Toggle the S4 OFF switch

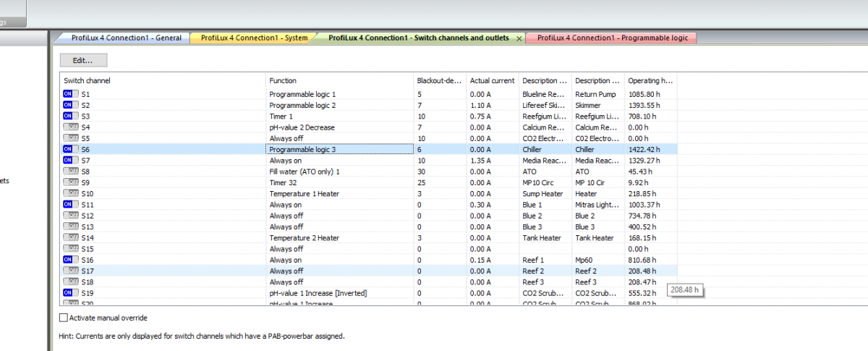pos(70,127)
